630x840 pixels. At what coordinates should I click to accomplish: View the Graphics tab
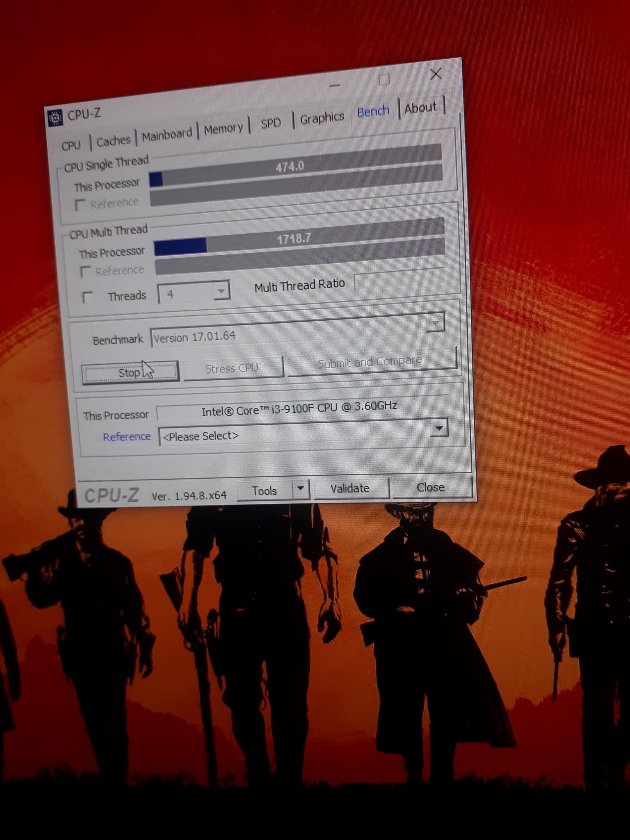click(322, 118)
